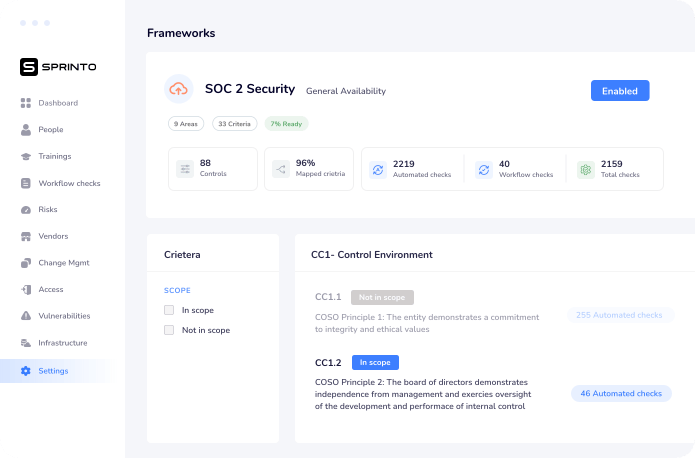
Task: Open the Risks section
Action: [47, 209]
